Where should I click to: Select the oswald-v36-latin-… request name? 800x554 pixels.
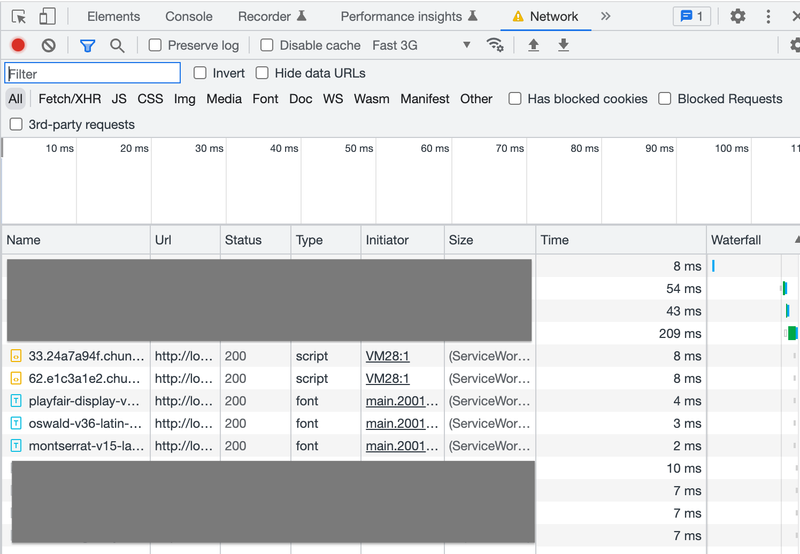click(x=85, y=423)
